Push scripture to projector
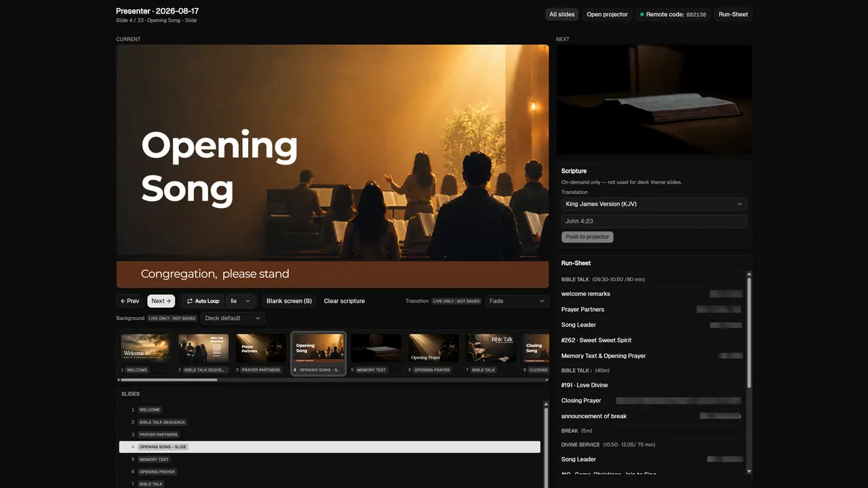The width and height of the screenshot is (868, 488). 587,237
